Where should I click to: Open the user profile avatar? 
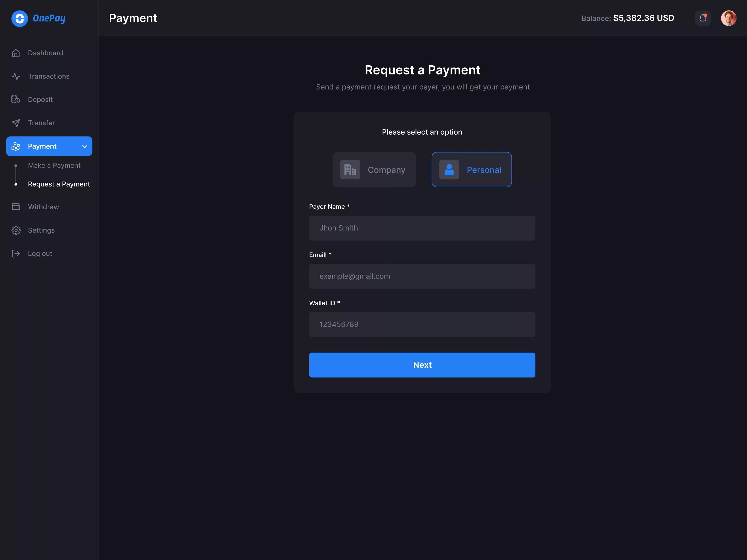(x=729, y=18)
